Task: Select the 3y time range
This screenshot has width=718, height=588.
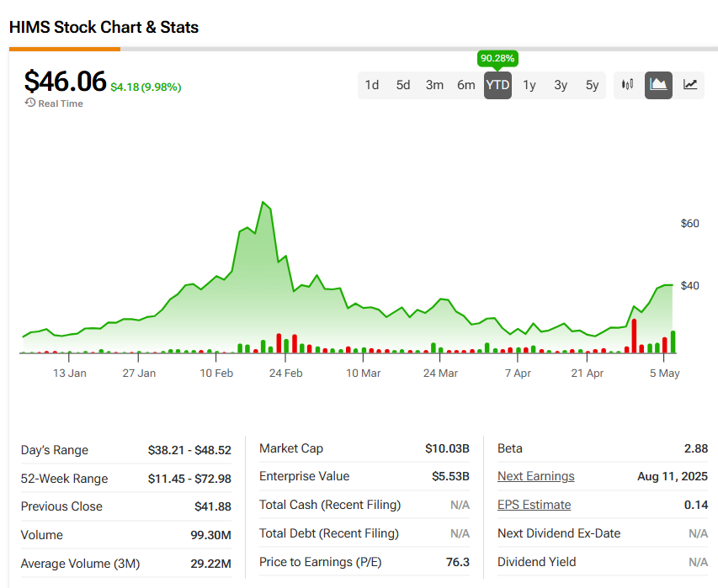Action: (561, 85)
